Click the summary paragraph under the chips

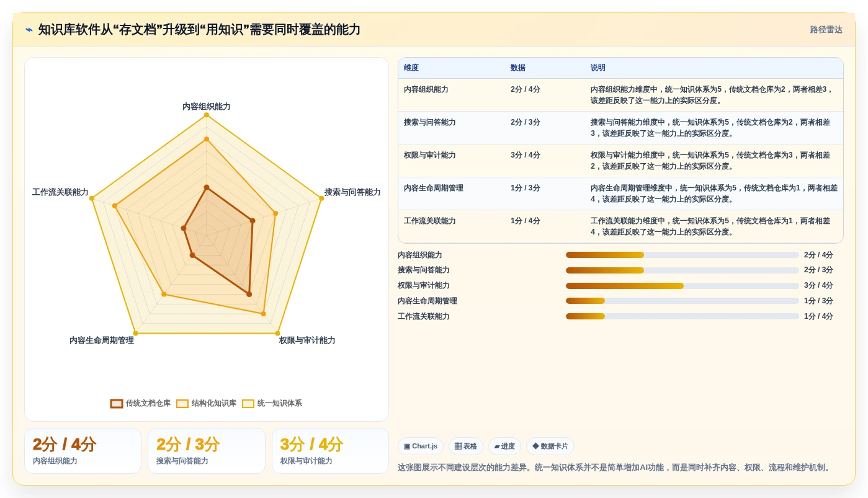point(614,468)
